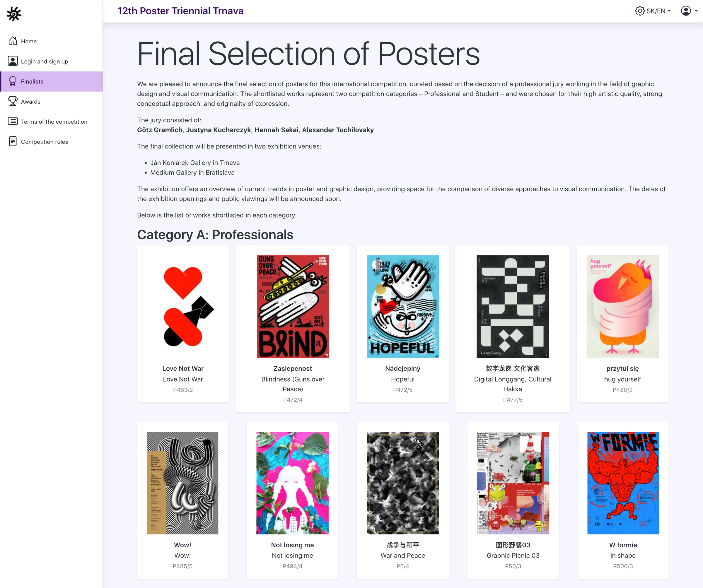Click the Terms of the competition list icon
Image resolution: width=703 pixels, height=588 pixels.
tap(13, 122)
